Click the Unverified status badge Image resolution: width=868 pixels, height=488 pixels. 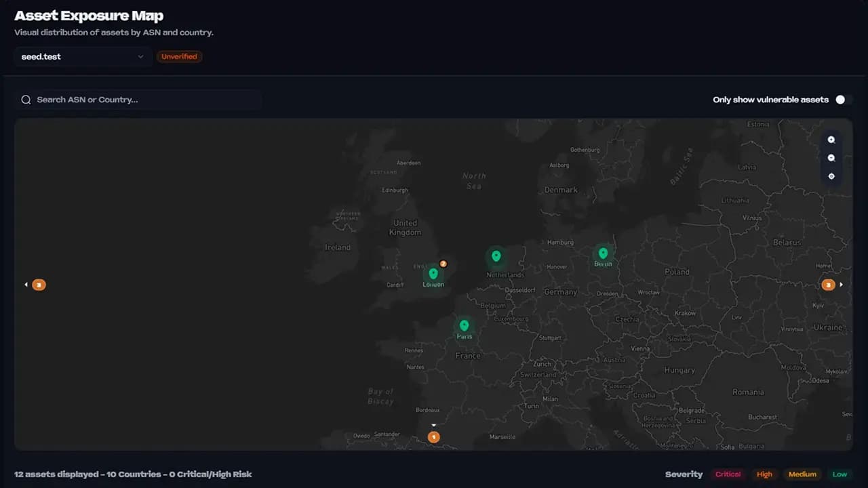point(179,56)
